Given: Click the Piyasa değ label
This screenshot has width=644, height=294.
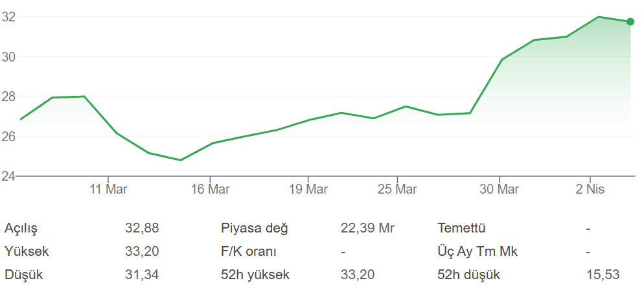Looking at the screenshot, I should (254, 228).
